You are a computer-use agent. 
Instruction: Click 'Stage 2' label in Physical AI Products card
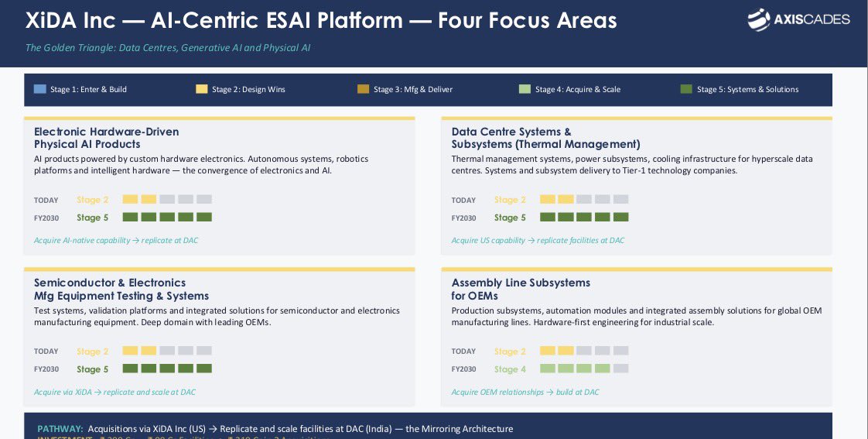coord(92,200)
